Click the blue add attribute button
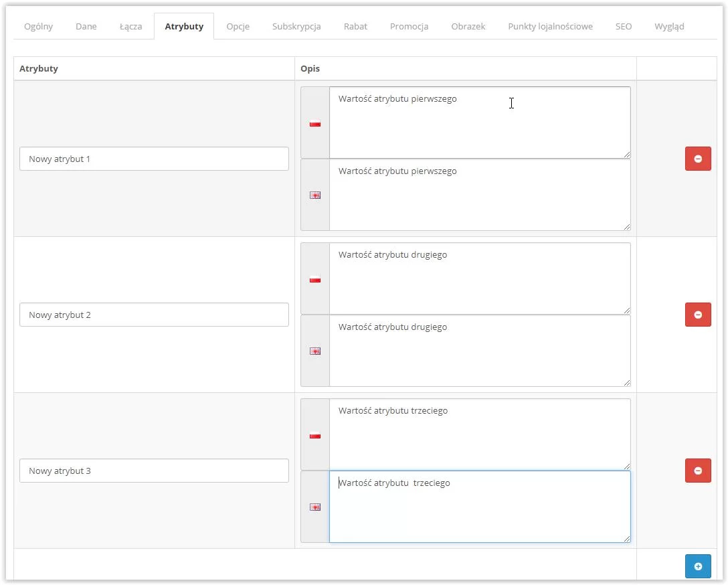728x585 pixels. pos(698,566)
